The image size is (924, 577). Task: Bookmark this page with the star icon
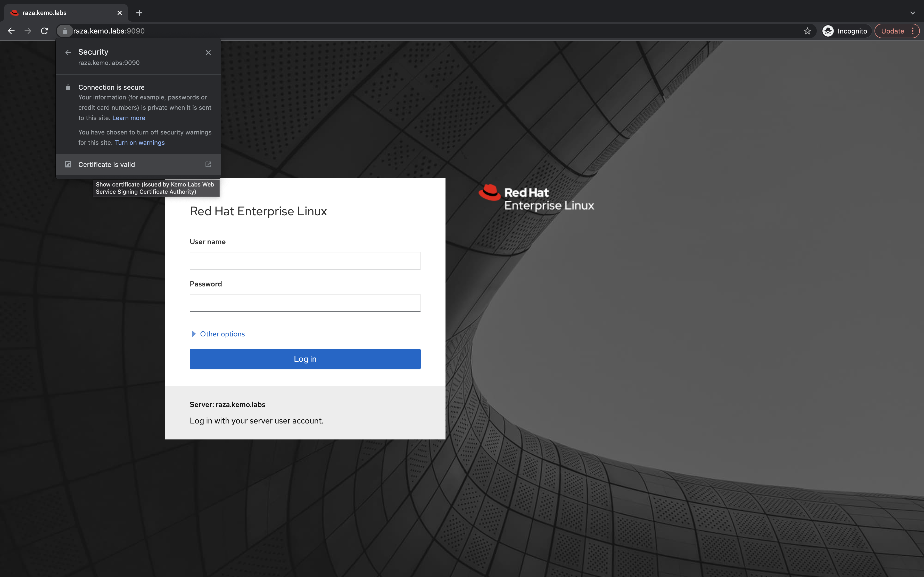click(x=807, y=31)
